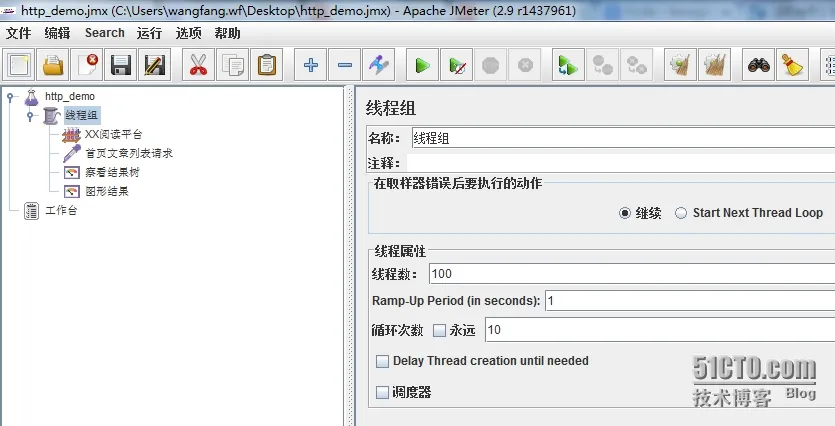Click the Ramp-Up Period input field
This screenshot has height=426, width=835.
[690, 301]
